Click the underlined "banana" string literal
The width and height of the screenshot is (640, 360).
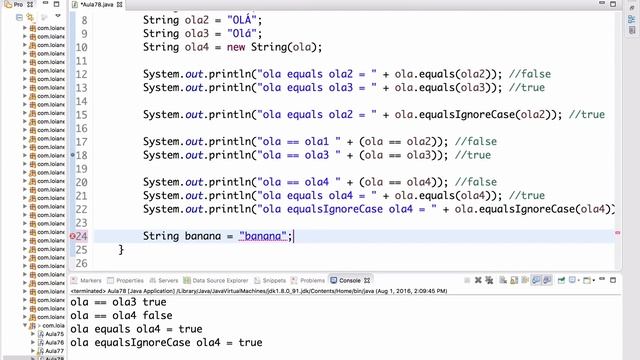click(263, 236)
